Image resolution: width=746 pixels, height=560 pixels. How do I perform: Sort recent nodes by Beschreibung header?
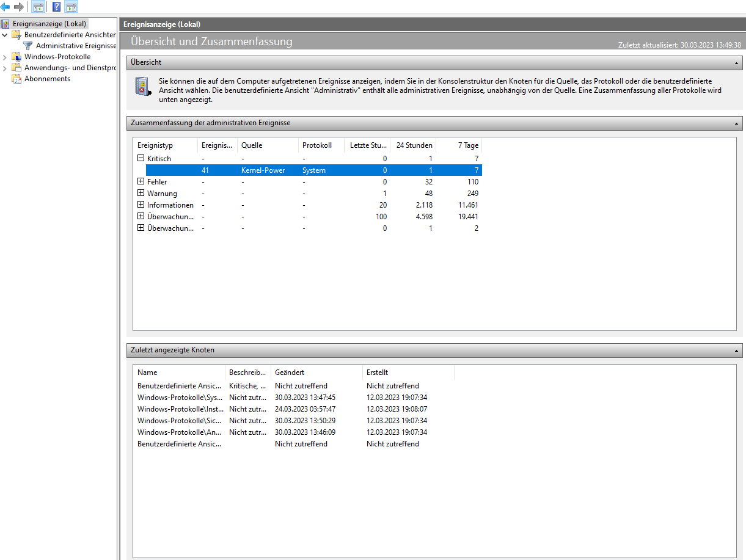[248, 373]
